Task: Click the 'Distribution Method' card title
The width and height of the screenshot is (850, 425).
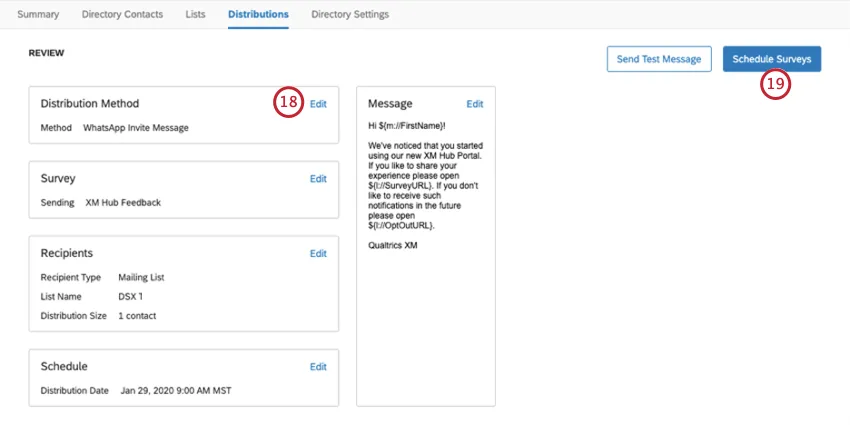Action: pos(90,104)
